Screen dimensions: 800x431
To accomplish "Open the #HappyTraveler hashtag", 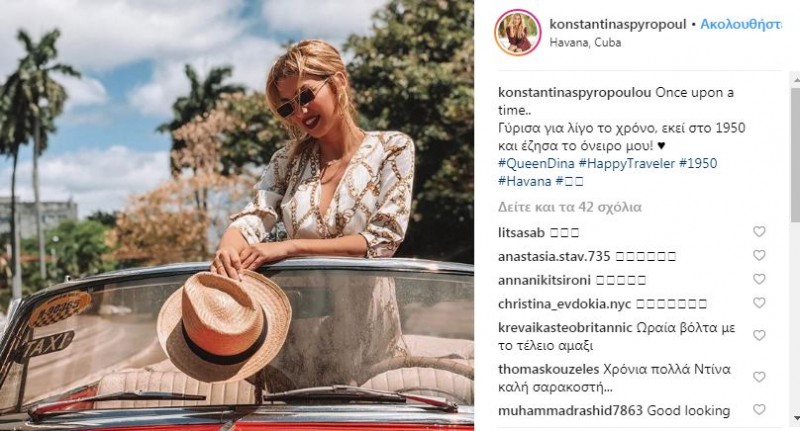I will pyautogui.click(x=627, y=164).
